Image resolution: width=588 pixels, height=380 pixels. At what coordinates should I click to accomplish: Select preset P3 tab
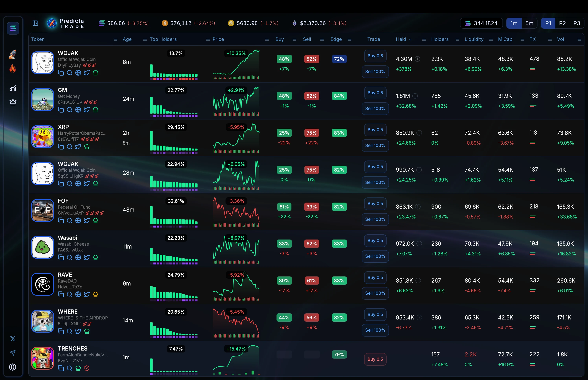click(x=576, y=23)
